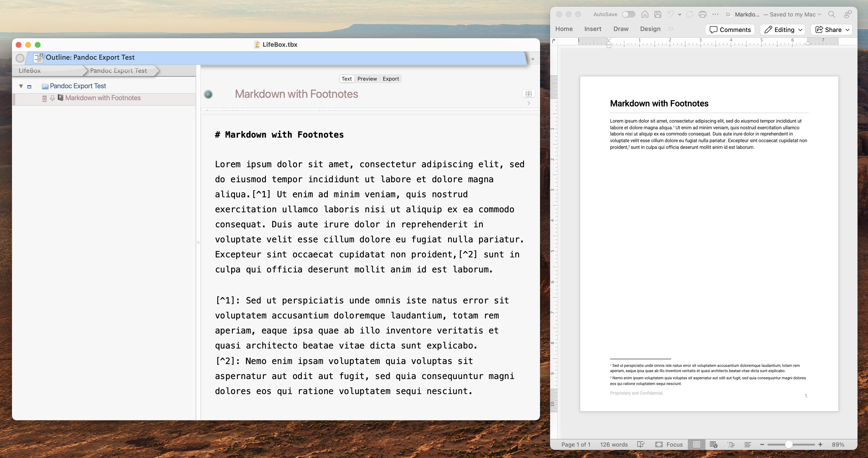Click the Comments button
Viewport: 868px width, 458px height.
(730, 30)
